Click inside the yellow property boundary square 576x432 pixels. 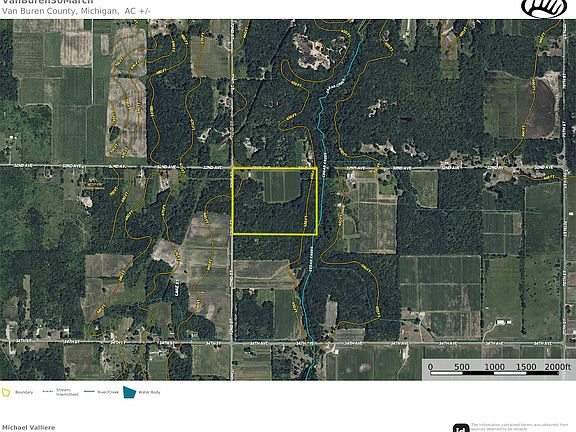[274, 201]
